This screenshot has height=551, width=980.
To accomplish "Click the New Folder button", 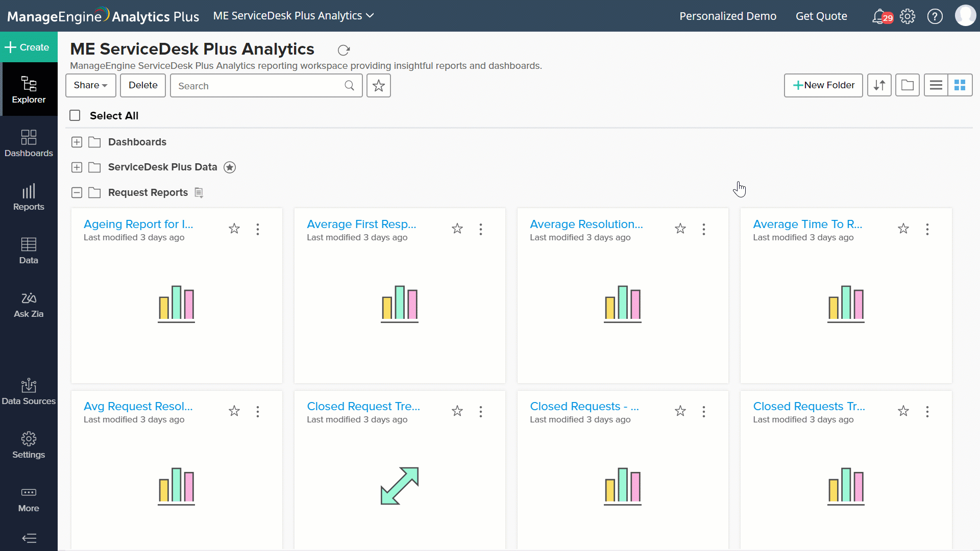I will (x=823, y=85).
